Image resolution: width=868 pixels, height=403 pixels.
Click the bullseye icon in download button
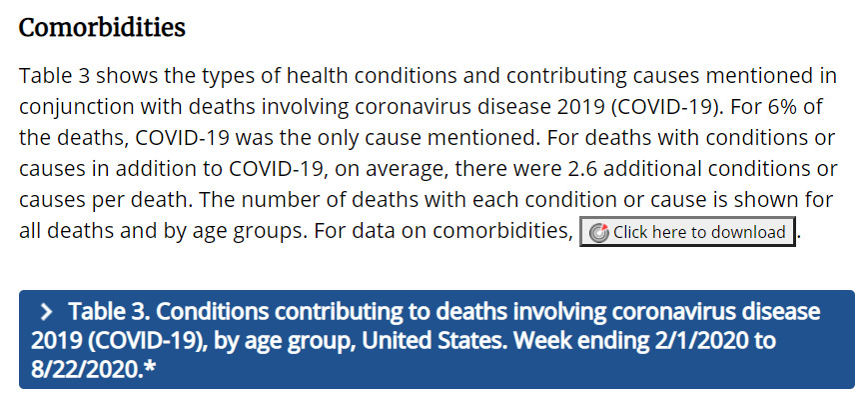tap(598, 232)
